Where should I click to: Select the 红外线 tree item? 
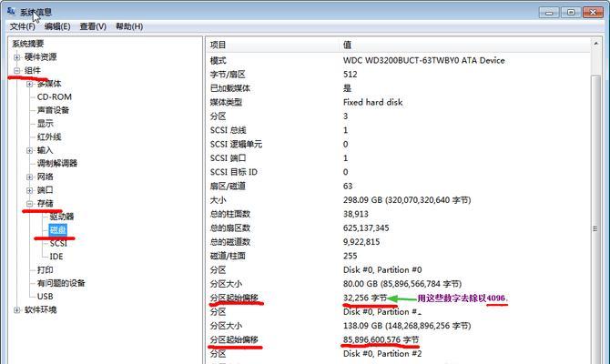[x=49, y=136]
